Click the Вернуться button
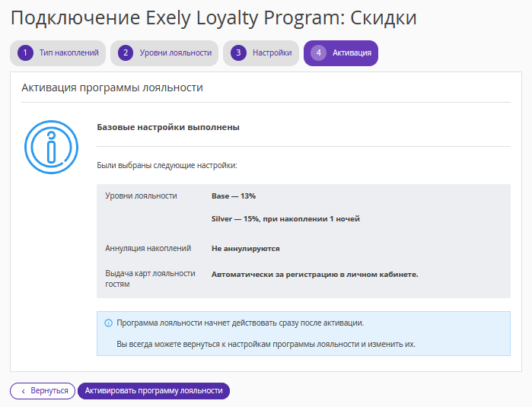Screen dimensions: 532x407 click(x=43, y=391)
